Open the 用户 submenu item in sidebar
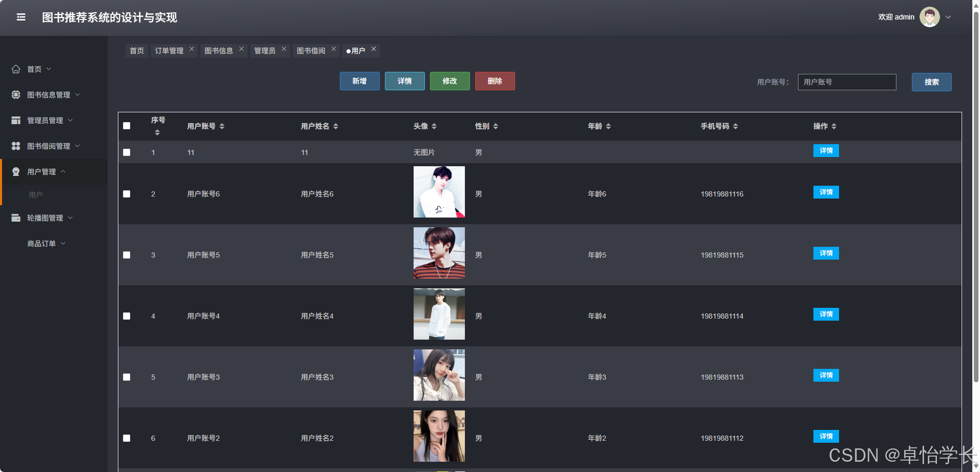The width and height of the screenshot is (980, 472). pyautogui.click(x=35, y=195)
